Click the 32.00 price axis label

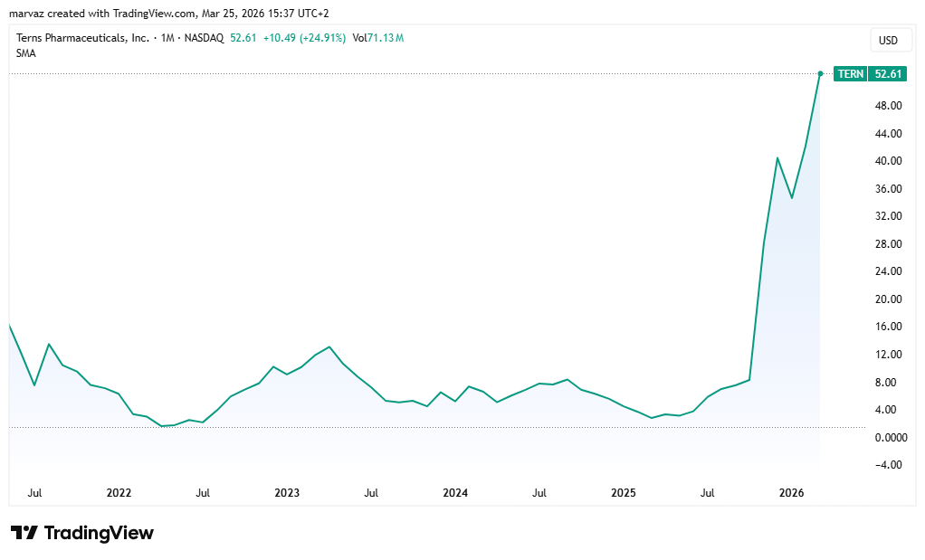click(x=889, y=215)
